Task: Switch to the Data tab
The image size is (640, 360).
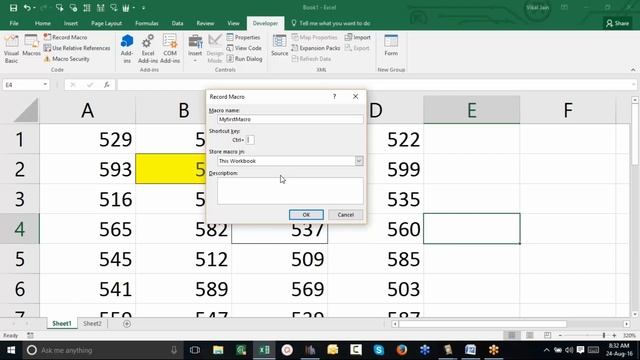Action: pyautogui.click(x=177, y=23)
